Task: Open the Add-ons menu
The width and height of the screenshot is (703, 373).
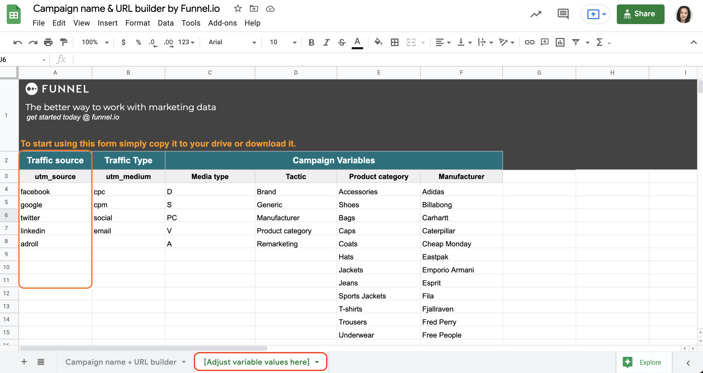Action: 222,23
